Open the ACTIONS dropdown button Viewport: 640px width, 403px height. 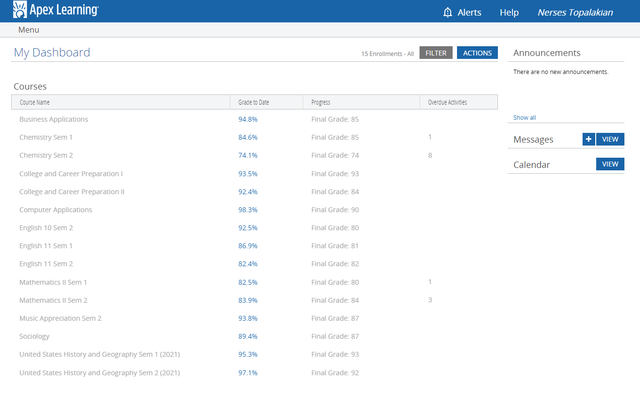click(x=477, y=53)
